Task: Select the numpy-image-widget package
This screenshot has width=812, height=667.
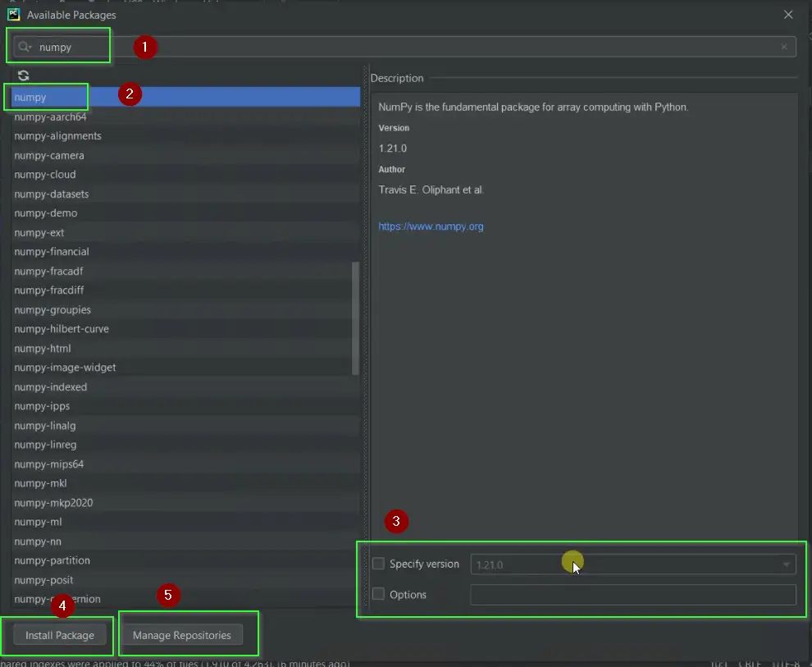Action: [185, 368]
